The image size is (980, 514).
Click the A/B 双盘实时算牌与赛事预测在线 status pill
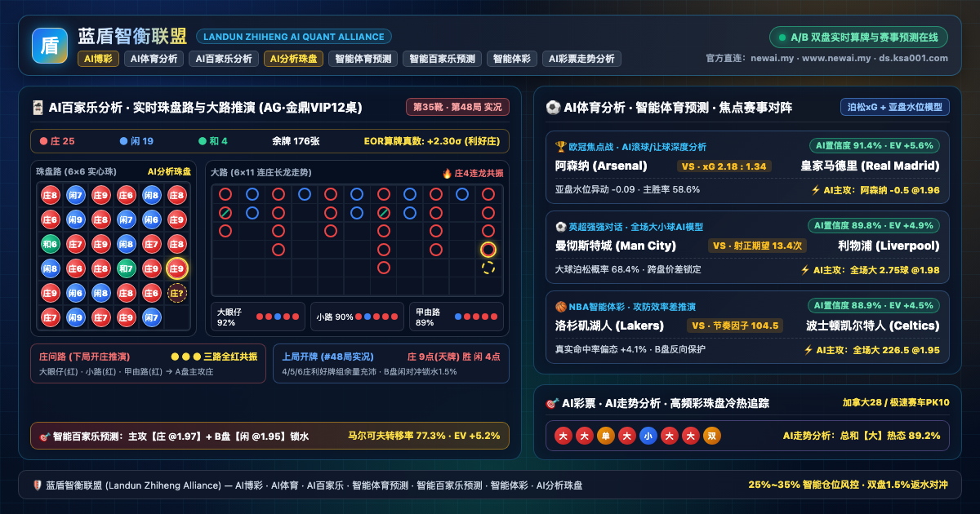tap(858, 38)
